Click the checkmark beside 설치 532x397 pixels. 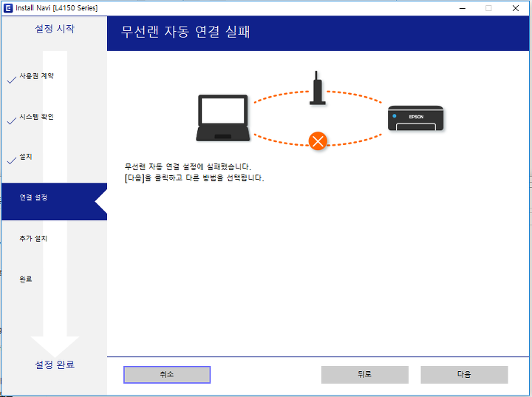12,160
